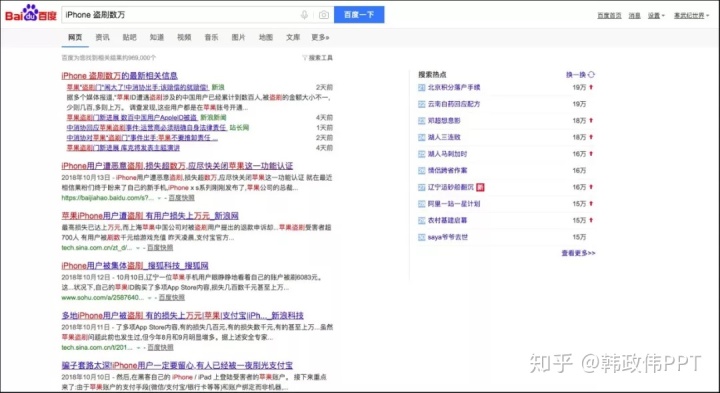
Task: Open the 消息 link in header
Action: coord(635,16)
